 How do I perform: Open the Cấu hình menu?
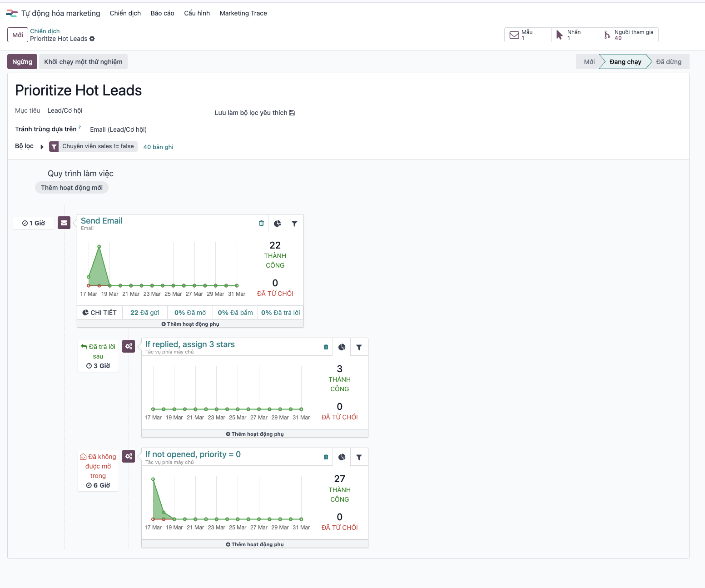coord(197,13)
